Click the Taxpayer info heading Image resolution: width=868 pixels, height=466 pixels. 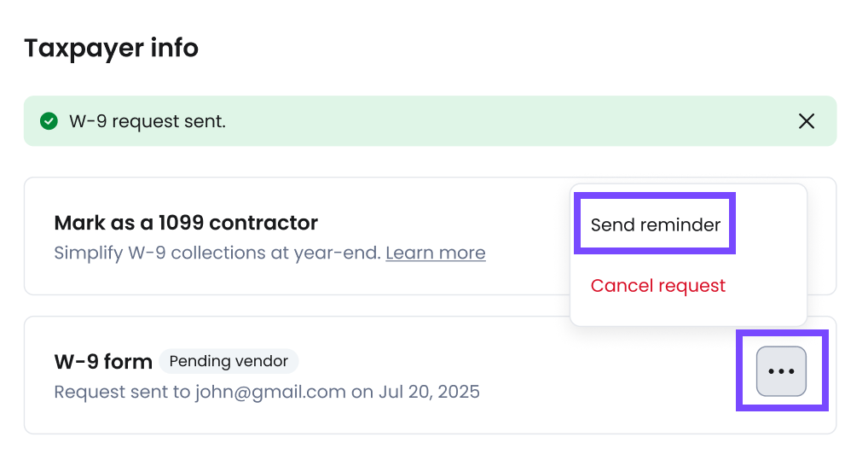(x=111, y=48)
